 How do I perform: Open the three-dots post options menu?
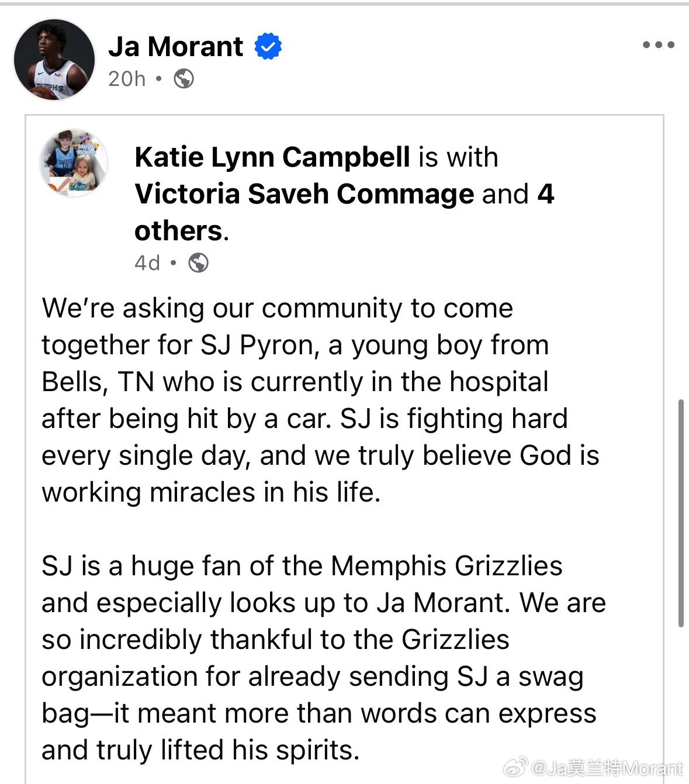659,44
